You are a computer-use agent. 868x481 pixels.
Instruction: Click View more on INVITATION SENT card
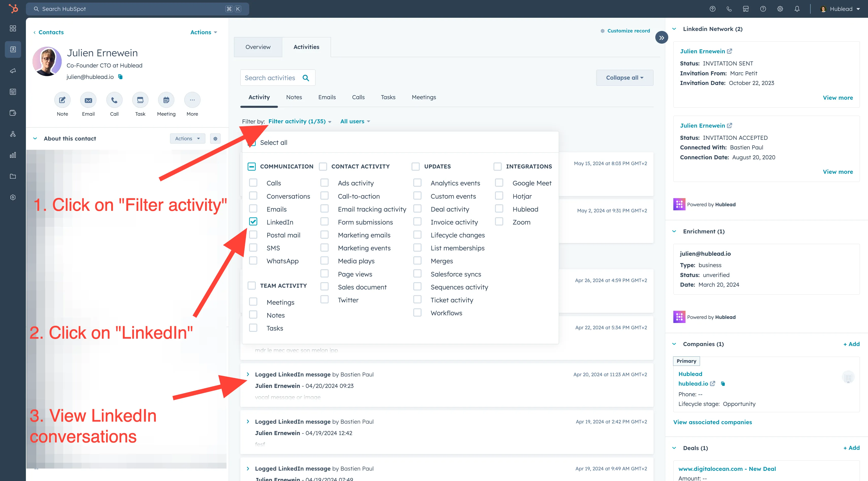[x=838, y=98]
